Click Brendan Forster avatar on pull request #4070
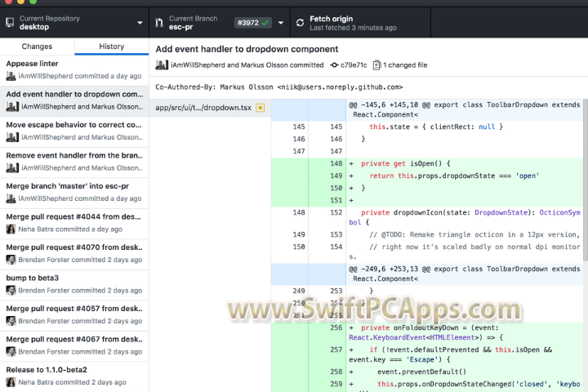Image resolution: width=588 pixels, height=392 pixels. (x=11, y=260)
